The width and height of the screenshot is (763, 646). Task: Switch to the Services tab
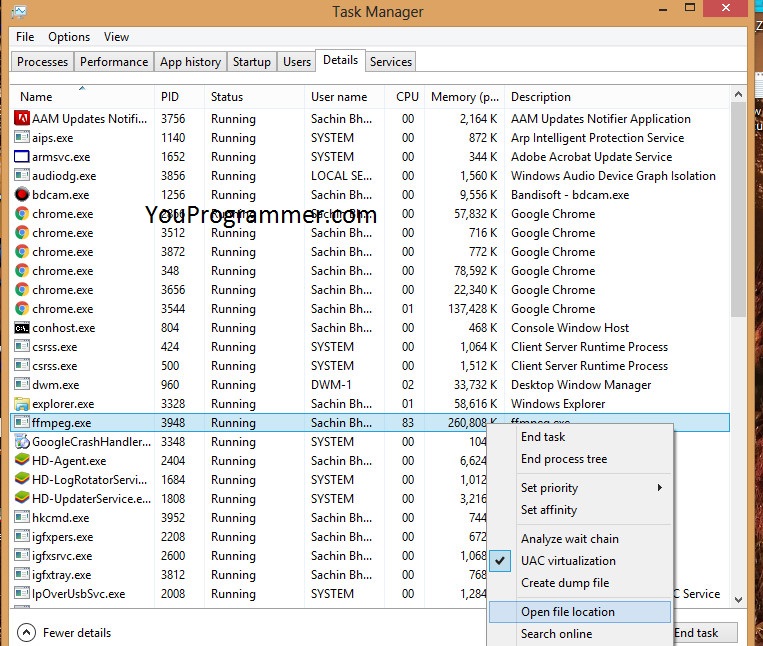tap(391, 62)
